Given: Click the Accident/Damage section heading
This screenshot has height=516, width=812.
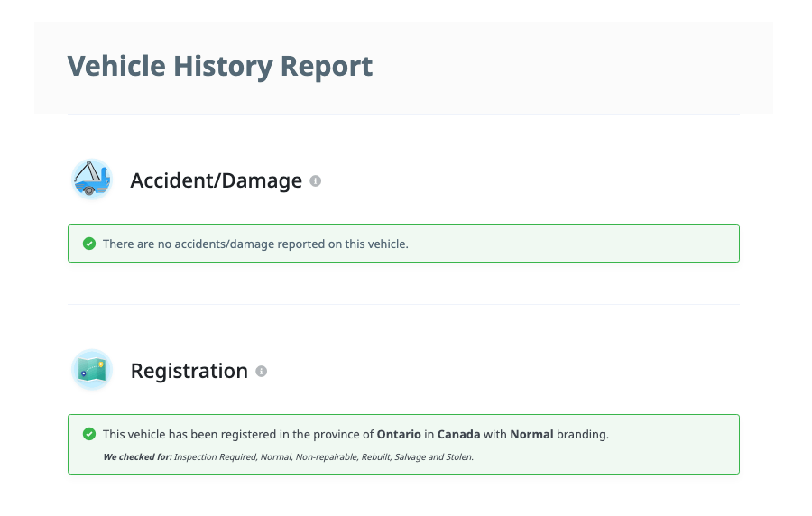Looking at the screenshot, I should click(216, 180).
